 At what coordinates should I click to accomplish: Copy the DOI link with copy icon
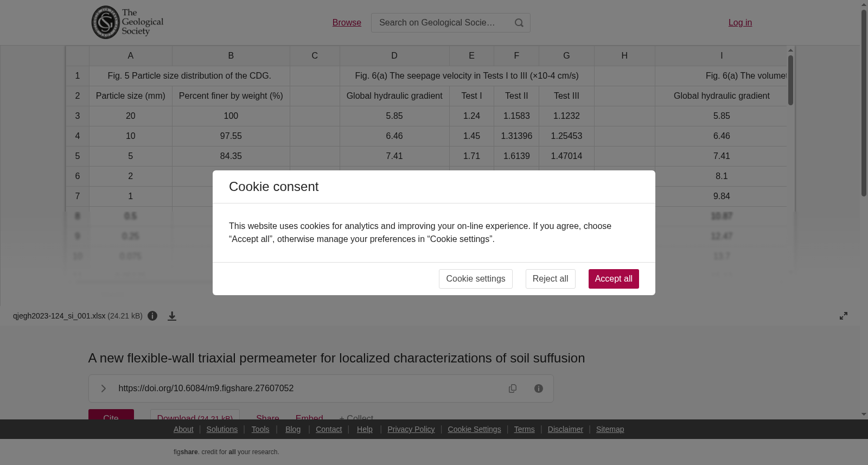click(x=513, y=388)
